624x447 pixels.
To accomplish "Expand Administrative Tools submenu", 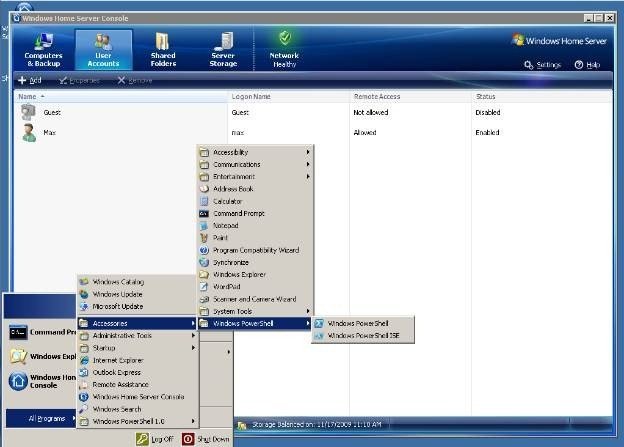I will (x=137, y=336).
